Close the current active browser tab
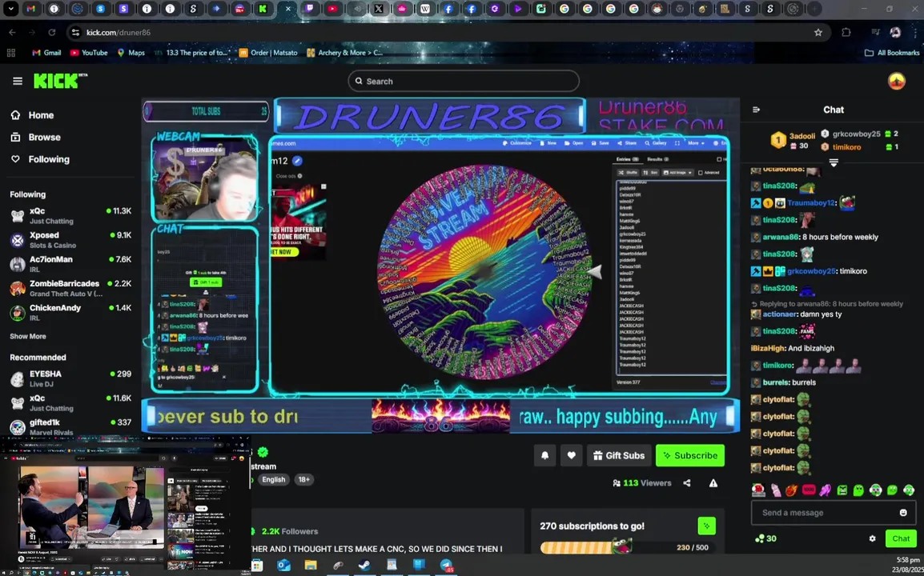 [287, 9]
